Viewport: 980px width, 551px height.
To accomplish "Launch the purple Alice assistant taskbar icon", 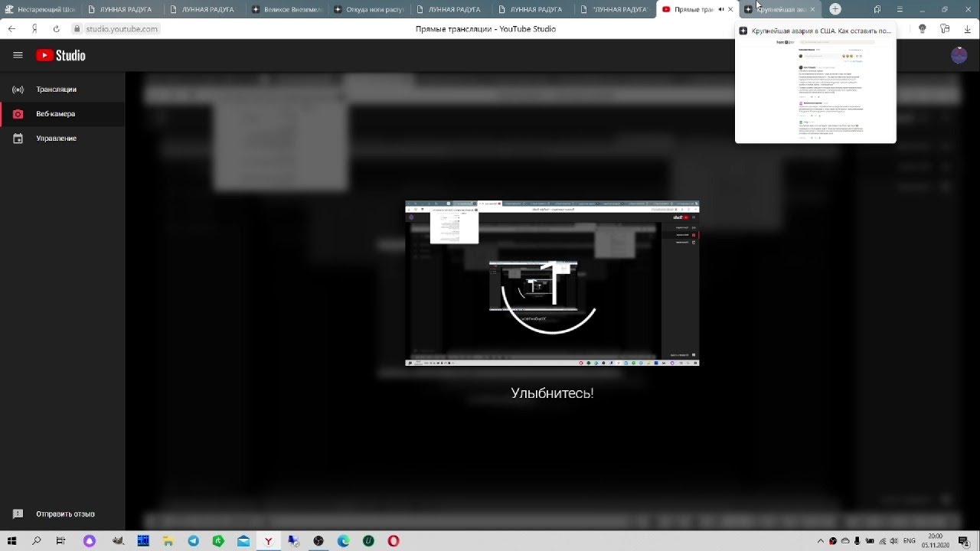I will point(90,541).
